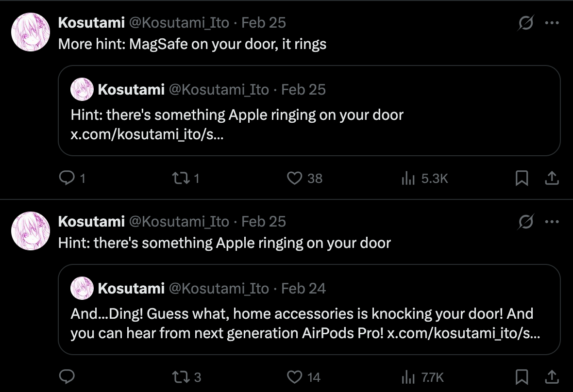Open Grok icon on first post
The width and height of the screenshot is (573, 392).
click(526, 23)
